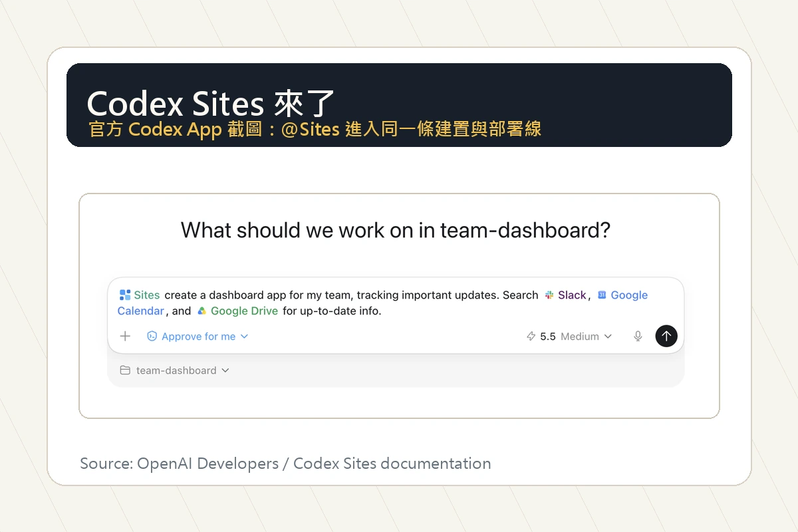Click the title 'Codex Sites 來了'
This screenshot has width=798, height=532.
pyautogui.click(x=211, y=104)
